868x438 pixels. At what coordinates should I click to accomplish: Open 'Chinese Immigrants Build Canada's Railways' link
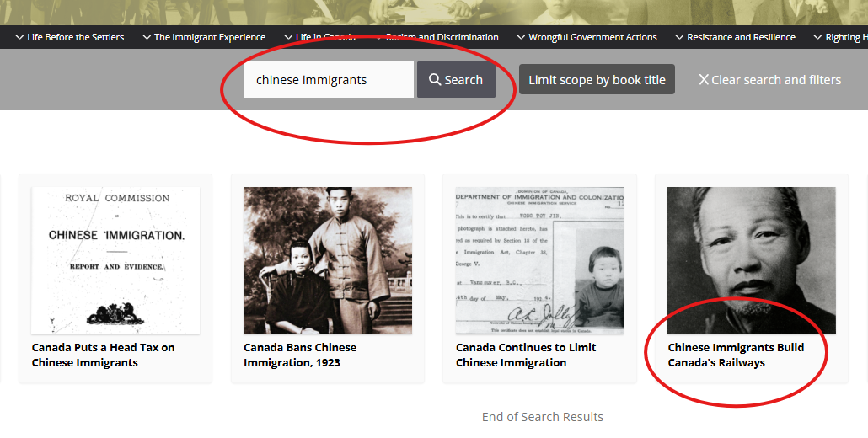(736, 355)
